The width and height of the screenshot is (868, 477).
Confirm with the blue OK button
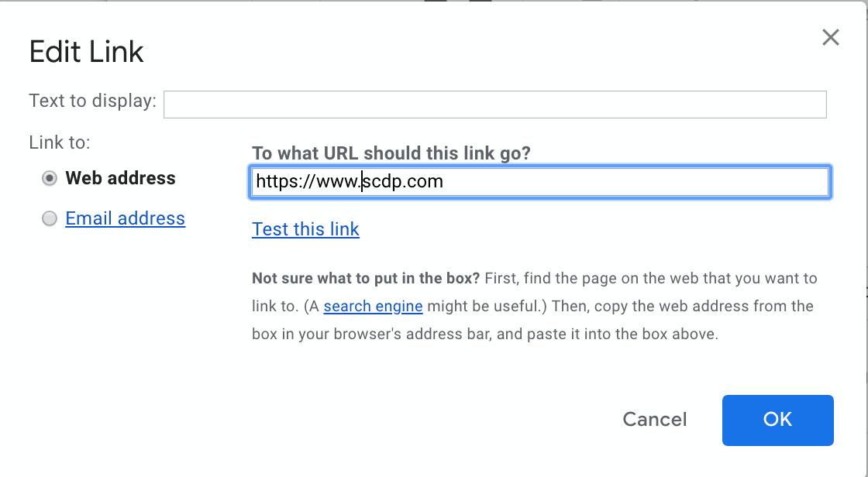click(x=777, y=420)
